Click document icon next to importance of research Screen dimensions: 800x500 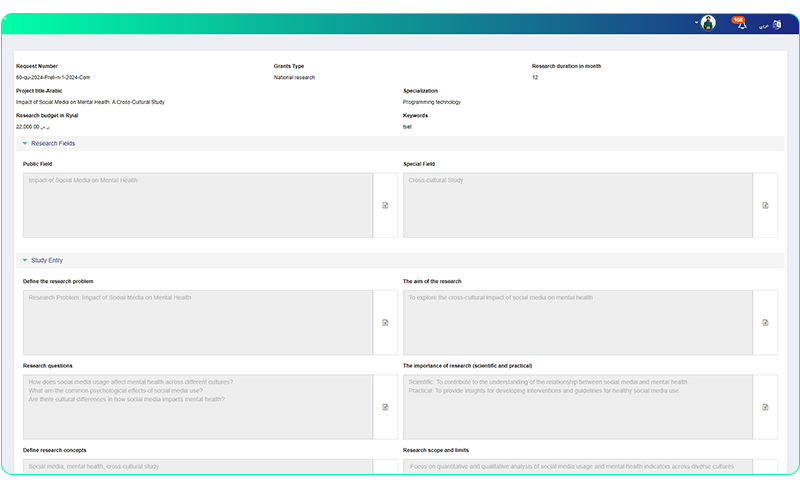tap(765, 407)
